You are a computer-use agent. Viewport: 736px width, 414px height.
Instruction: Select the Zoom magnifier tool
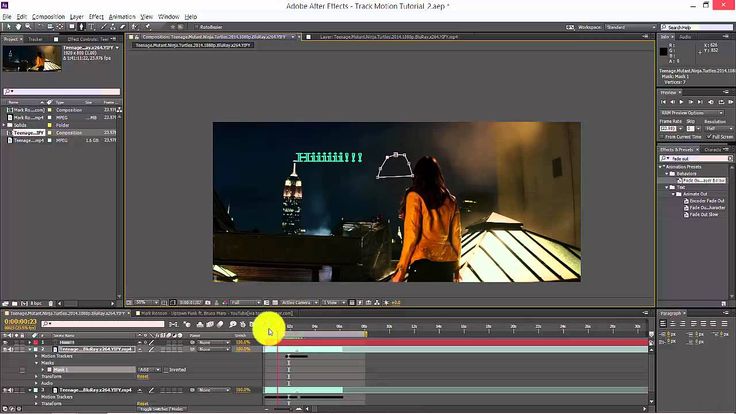coord(27,28)
